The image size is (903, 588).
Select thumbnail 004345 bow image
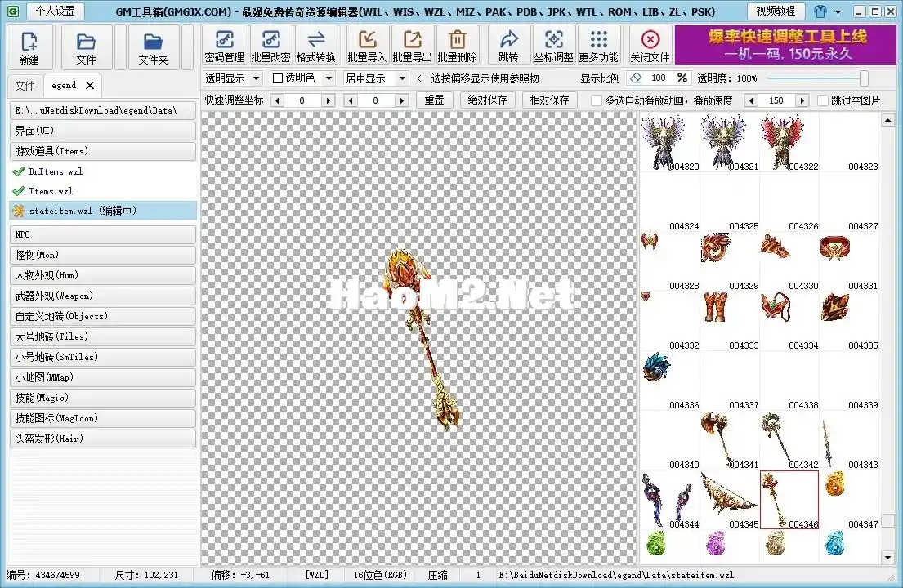pos(730,500)
